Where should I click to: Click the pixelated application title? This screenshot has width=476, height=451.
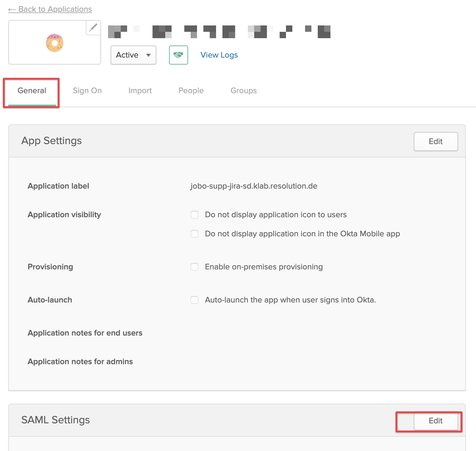(x=219, y=32)
